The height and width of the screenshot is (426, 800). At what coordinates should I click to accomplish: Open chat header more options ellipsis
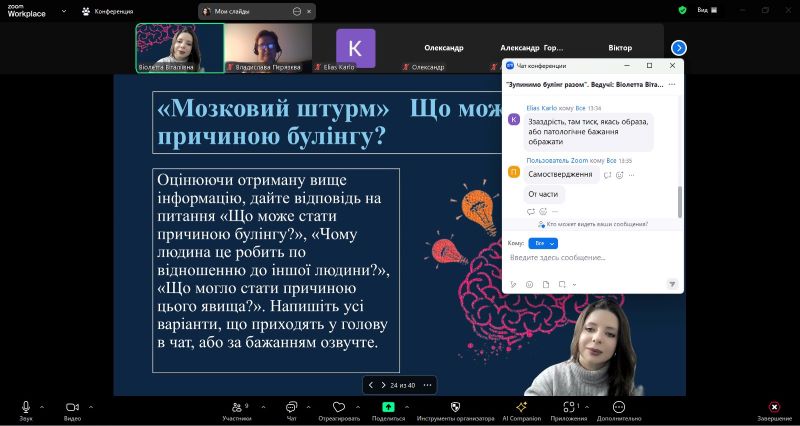(x=672, y=85)
